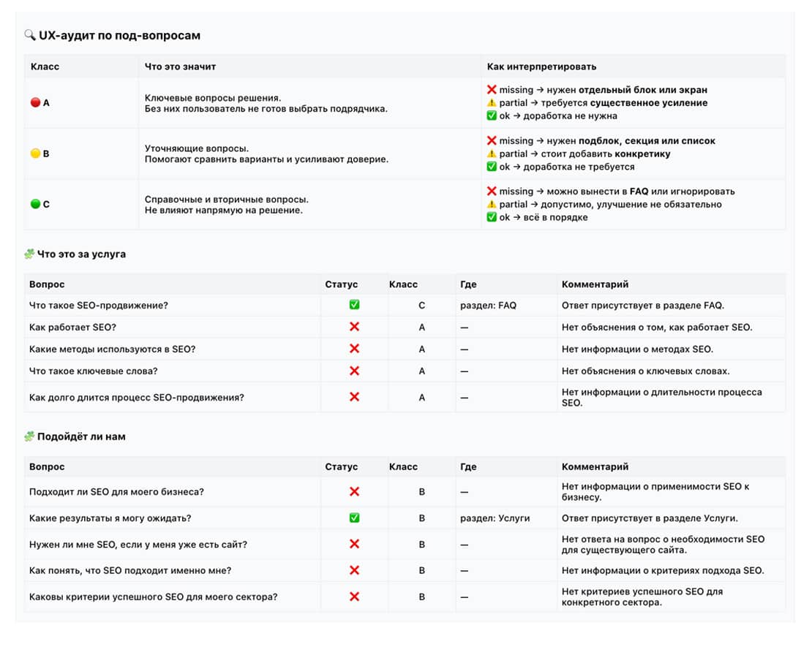
Task: Click the puzzle icon next to 'Подойдёт ли нам'
Action: 29,436
